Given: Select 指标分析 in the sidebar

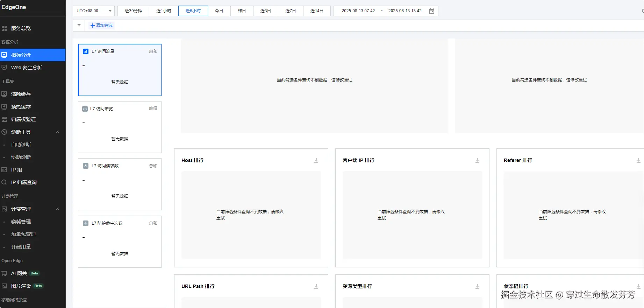Looking at the screenshot, I should click(33, 55).
